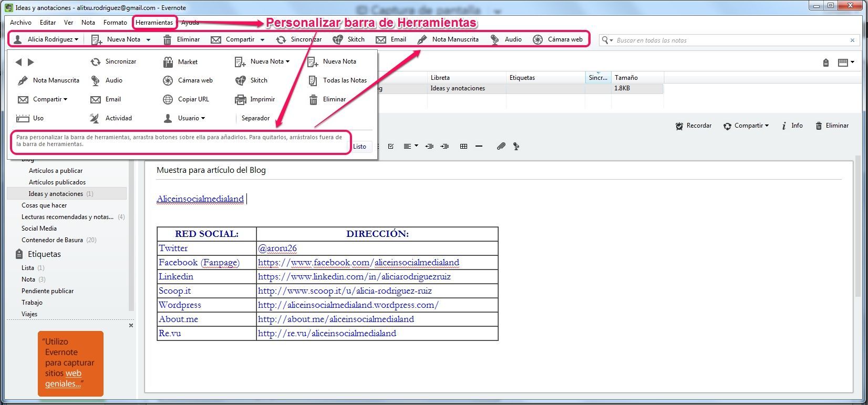Viewport: 868px width, 405px height.
Task: Click Audio in the main toolbar
Action: click(x=505, y=39)
